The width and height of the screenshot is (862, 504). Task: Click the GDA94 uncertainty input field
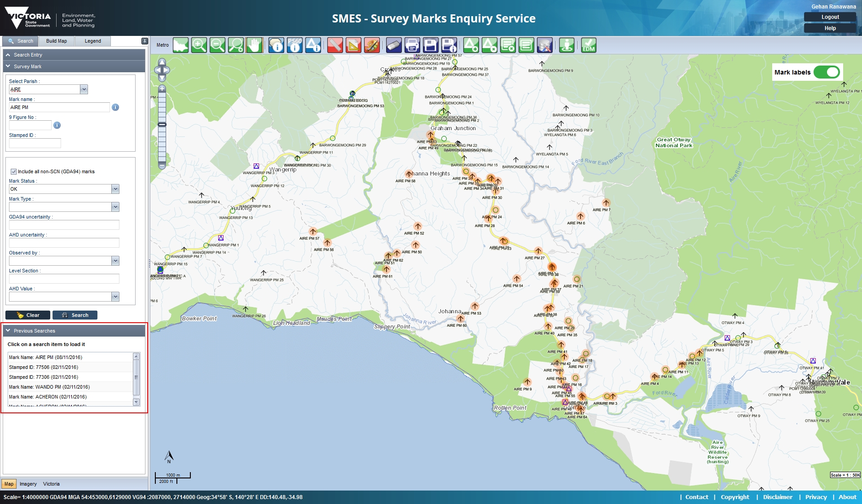(64, 225)
